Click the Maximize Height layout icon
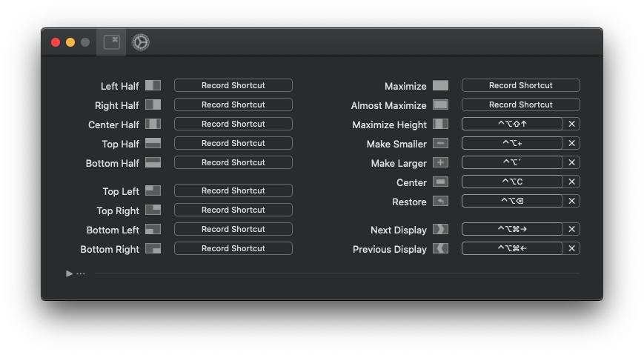 point(441,124)
